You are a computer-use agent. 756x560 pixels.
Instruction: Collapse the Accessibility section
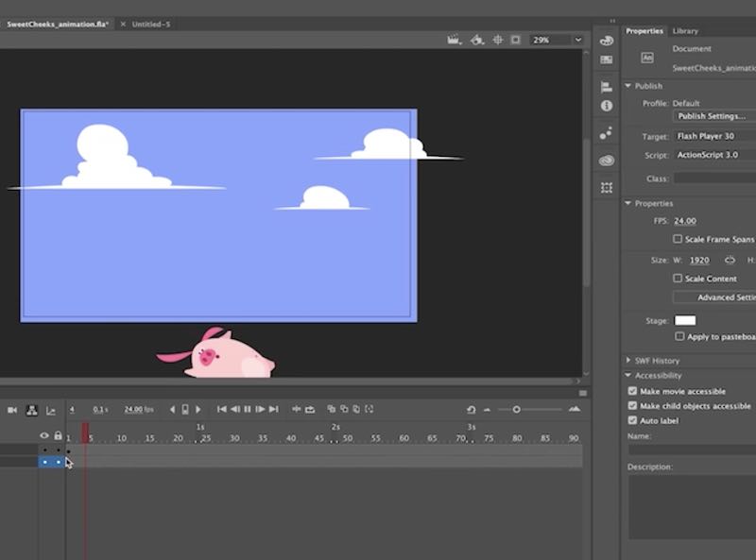(627, 375)
